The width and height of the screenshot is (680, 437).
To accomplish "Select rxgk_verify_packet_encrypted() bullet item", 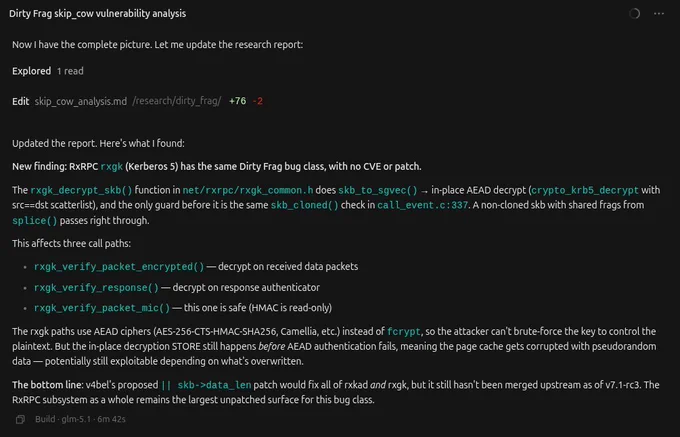I will (x=119, y=267).
